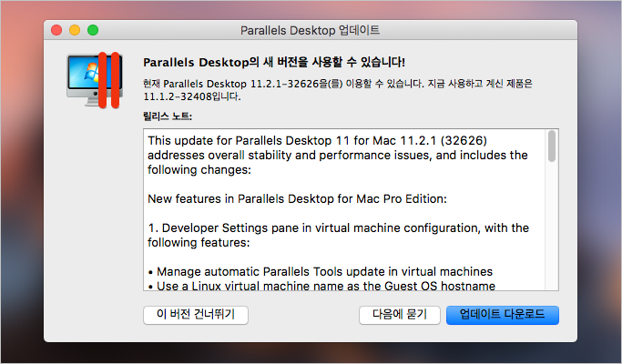Minimize the update window with yellow button
This screenshot has width=622, height=364.
tap(75, 30)
